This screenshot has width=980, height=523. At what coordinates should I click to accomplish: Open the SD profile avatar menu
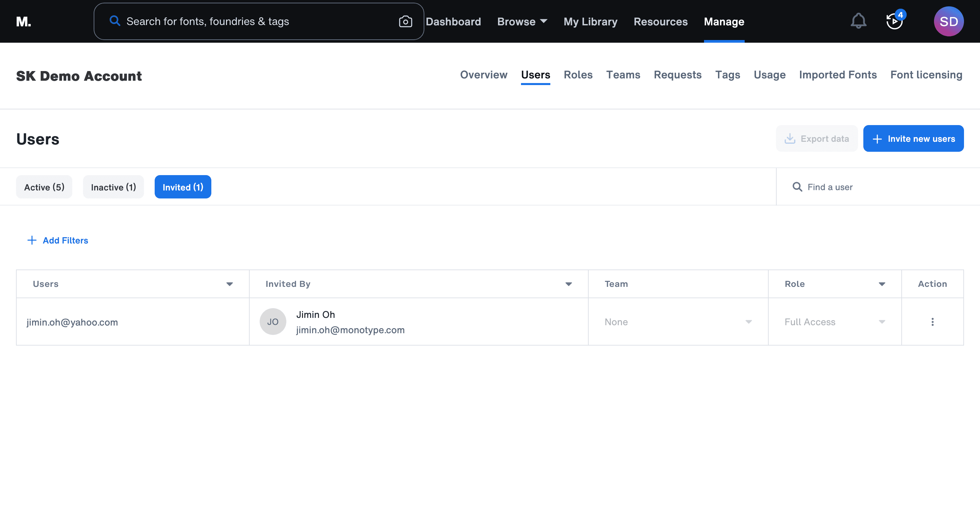[x=948, y=21]
